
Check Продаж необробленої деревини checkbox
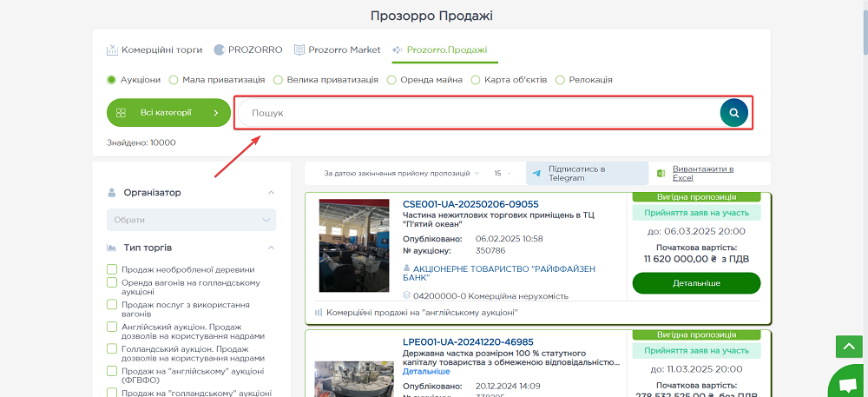coord(112,269)
